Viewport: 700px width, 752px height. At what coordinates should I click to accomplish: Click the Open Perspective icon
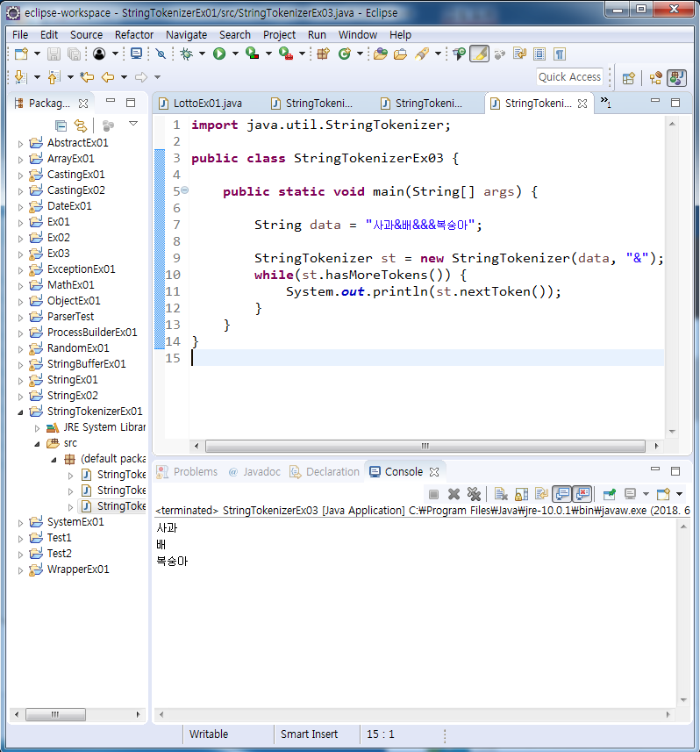point(629,78)
